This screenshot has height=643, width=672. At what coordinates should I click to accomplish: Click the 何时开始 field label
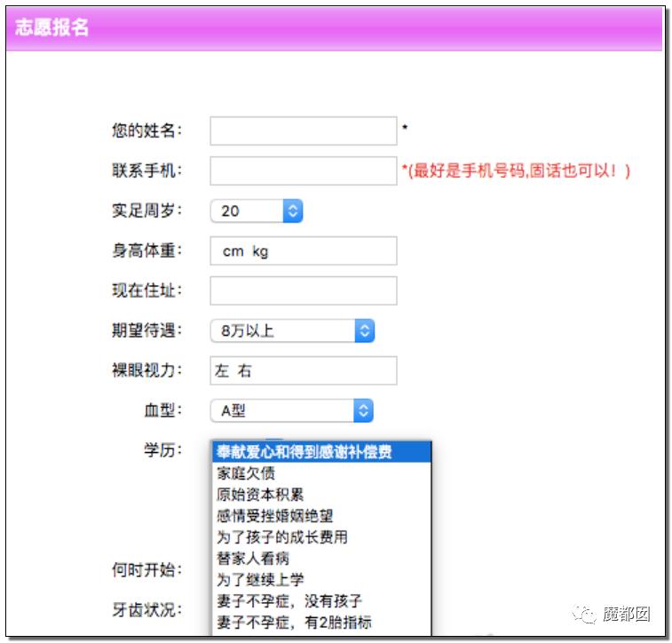tap(147, 570)
